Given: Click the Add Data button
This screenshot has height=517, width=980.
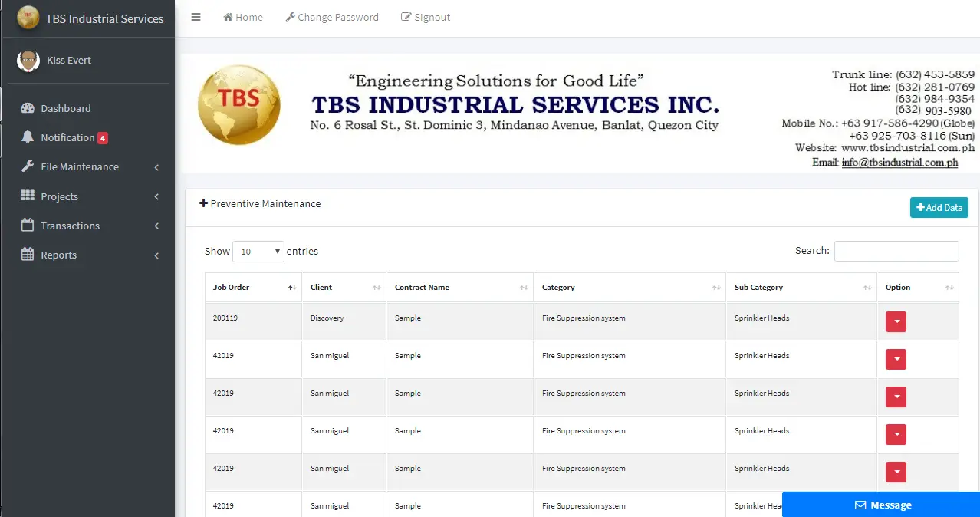Looking at the screenshot, I should (939, 207).
